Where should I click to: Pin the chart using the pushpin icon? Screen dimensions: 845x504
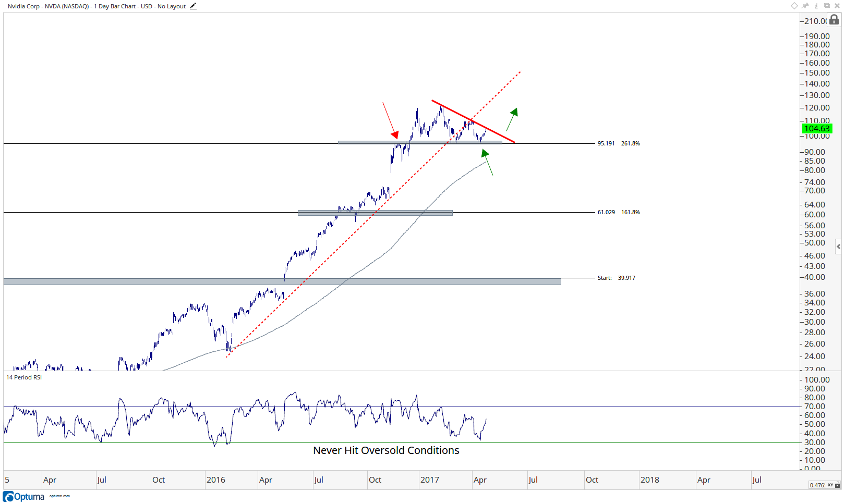pyautogui.click(x=805, y=6)
